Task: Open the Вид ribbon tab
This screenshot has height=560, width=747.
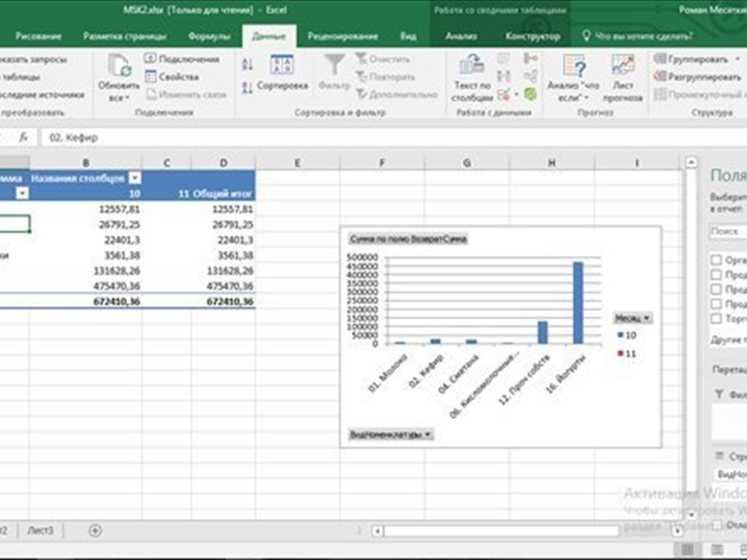Action: coord(408,36)
